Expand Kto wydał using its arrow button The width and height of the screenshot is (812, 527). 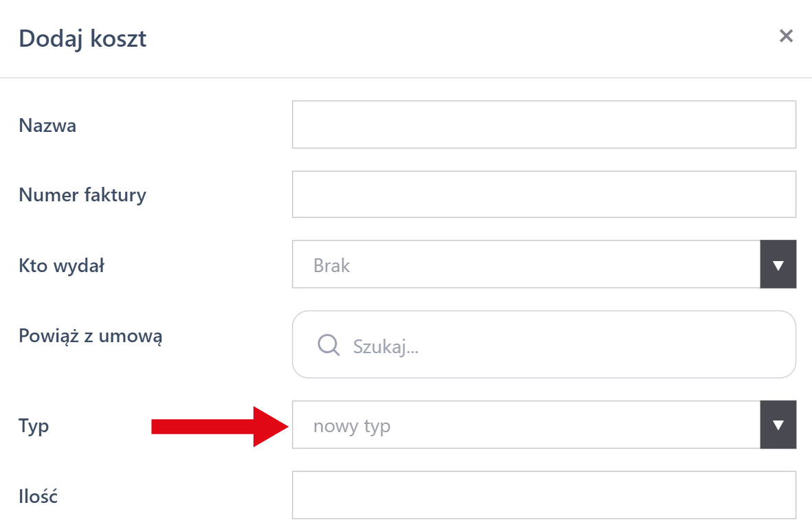click(778, 265)
